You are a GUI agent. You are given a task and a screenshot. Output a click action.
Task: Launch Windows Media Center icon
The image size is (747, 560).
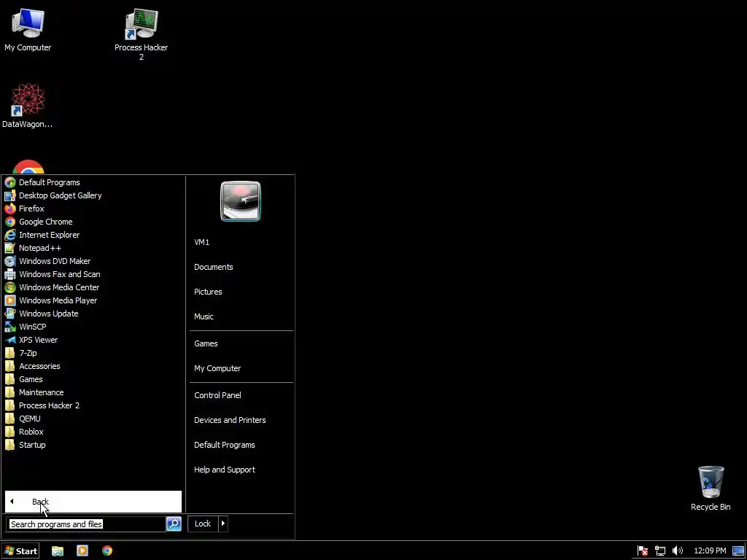10,287
